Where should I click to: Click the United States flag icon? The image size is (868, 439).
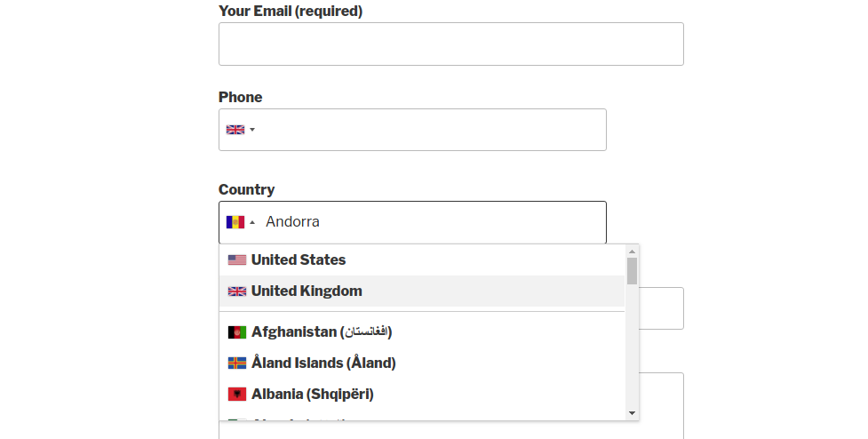click(x=237, y=260)
